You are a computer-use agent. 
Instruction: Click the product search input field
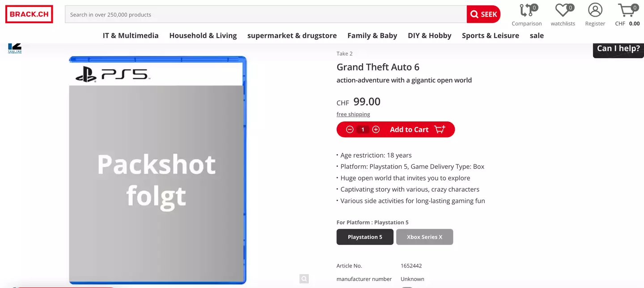pyautogui.click(x=266, y=14)
